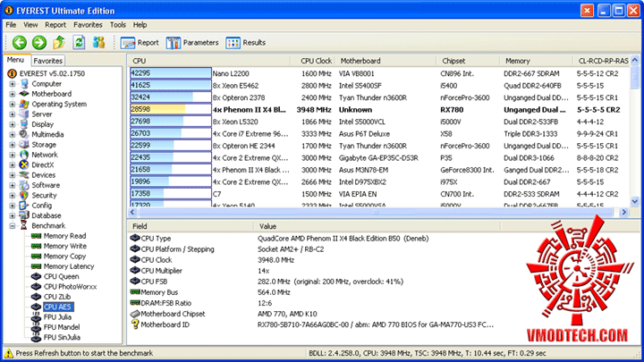
Task: Sort by the Chipset column header
Action: pyautogui.click(x=468, y=61)
